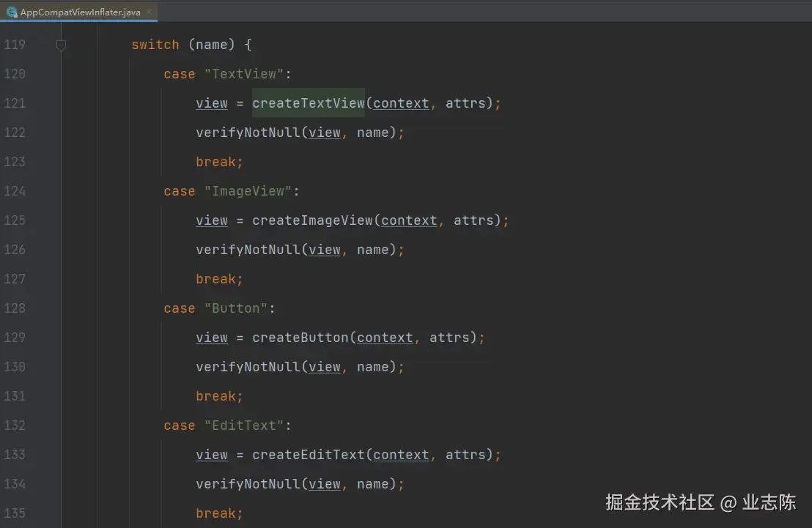Click the "TextView" string literal
The image size is (812, 528).
(x=244, y=74)
